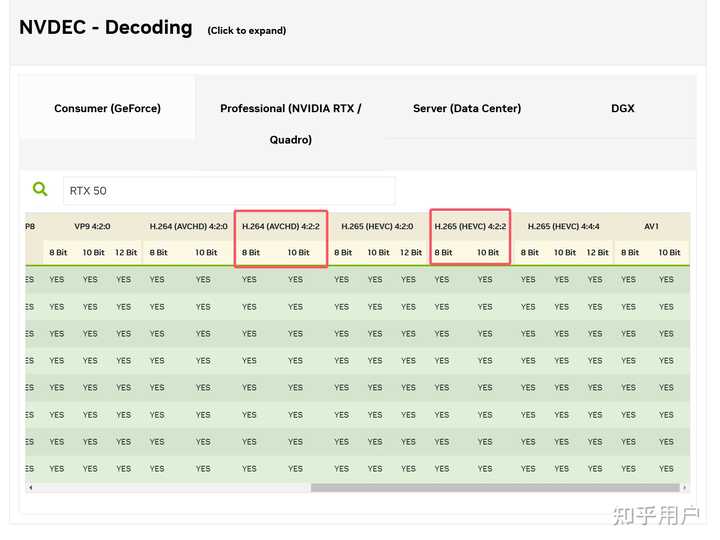Click the scrollbar right arrow
720x540 pixels.
pos(685,487)
